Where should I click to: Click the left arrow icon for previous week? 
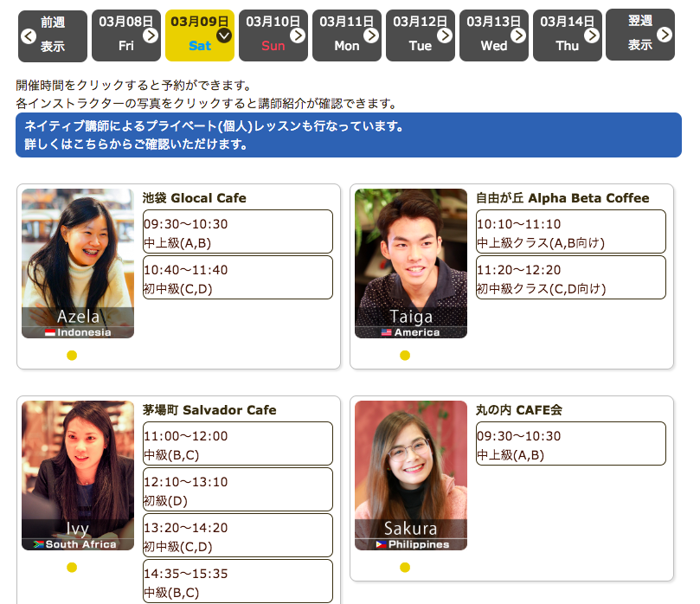(x=28, y=35)
